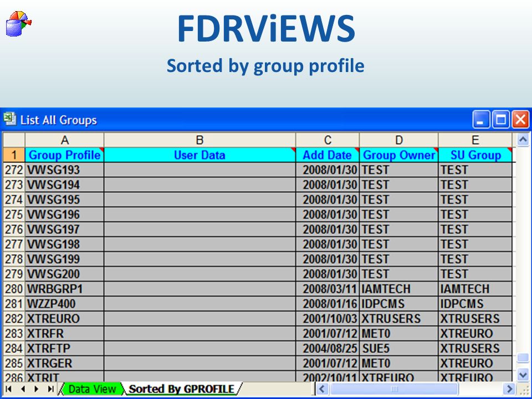The image size is (532, 399).
Task: Click XTRUSERS owner cell in row 282
Action: pyautogui.click(x=398, y=319)
